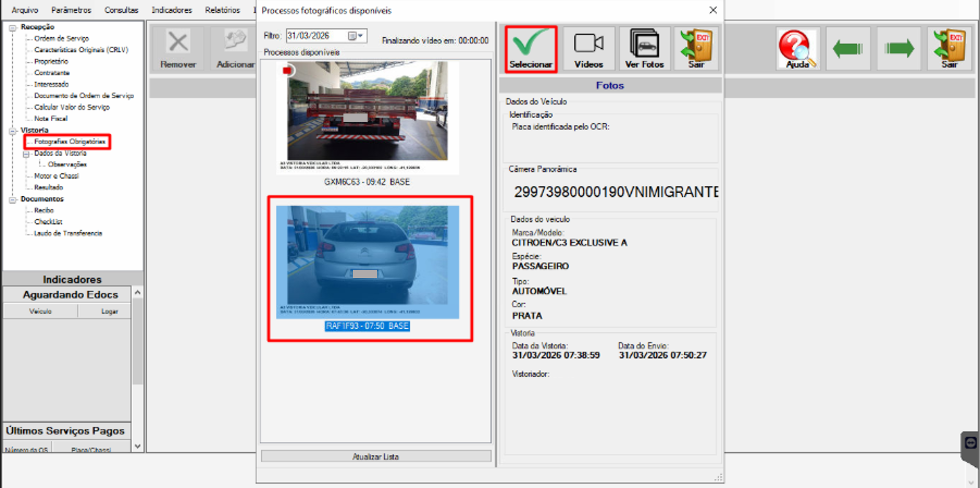Click the Selecionar green checkmark button
This screenshot has width=980, height=488.
tap(531, 49)
